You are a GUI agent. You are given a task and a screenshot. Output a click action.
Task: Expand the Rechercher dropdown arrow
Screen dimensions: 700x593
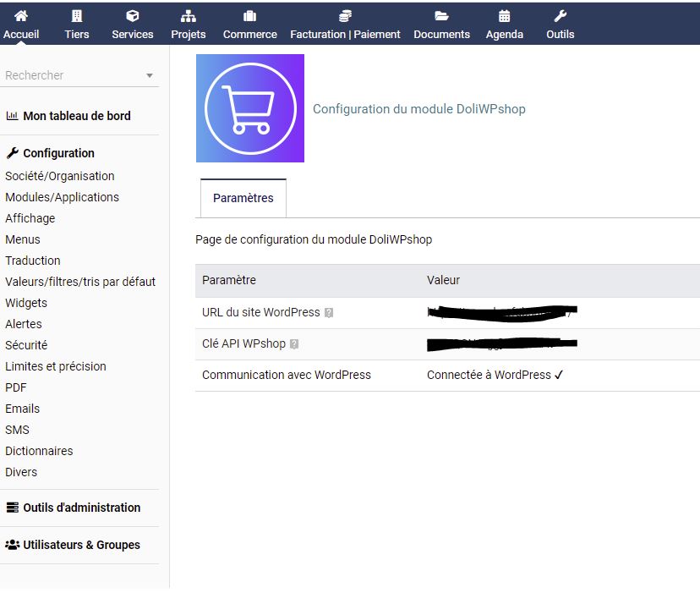(150, 75)
